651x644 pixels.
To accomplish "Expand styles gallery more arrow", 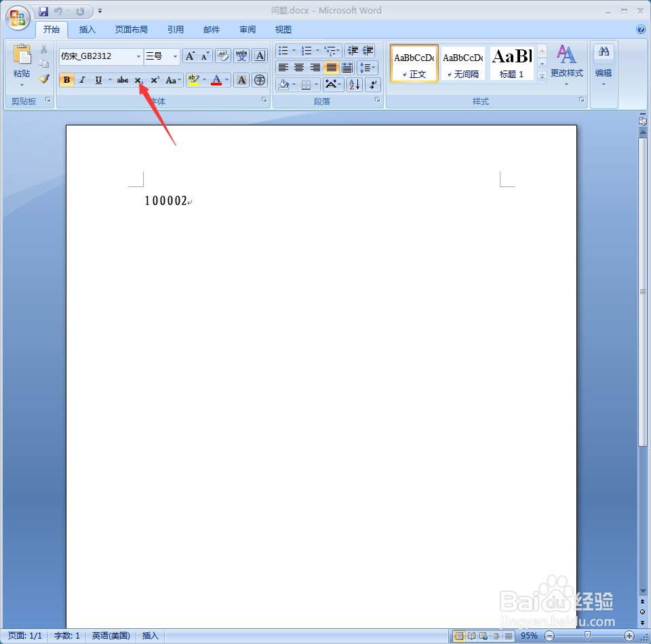I will pyautogui.click(x=542, y=77).
